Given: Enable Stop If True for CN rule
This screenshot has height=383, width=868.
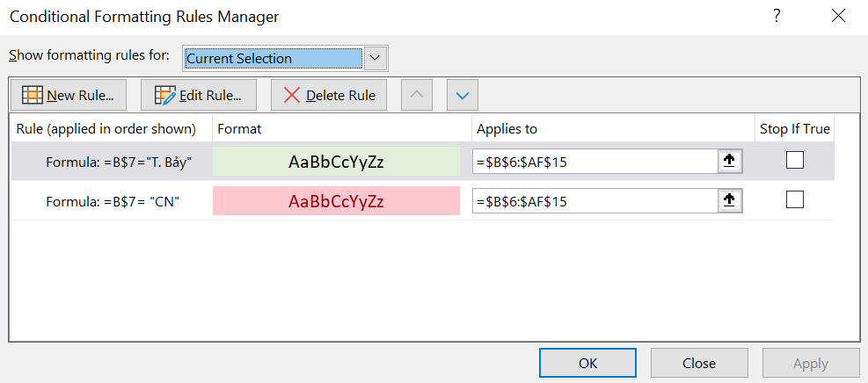Looking at the screenshot, I should pyautogui.click(x=795, y=199).
